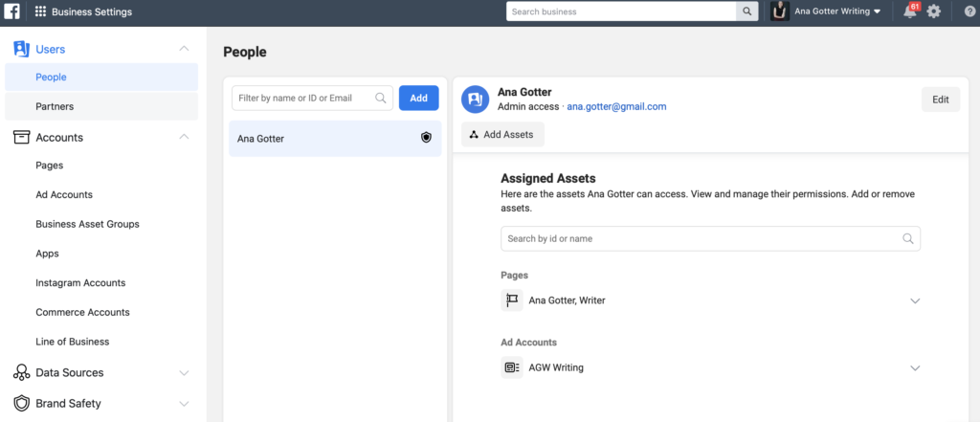Viewport: 980px width, 422px height.
Task: Expand the Data Sources sidebar section
Action: pos(184,373)
